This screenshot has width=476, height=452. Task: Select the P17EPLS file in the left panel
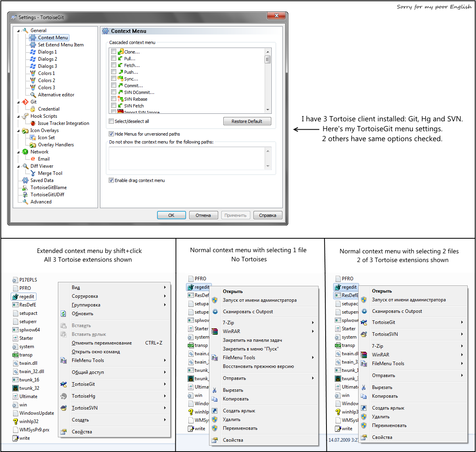click(28, 280)
